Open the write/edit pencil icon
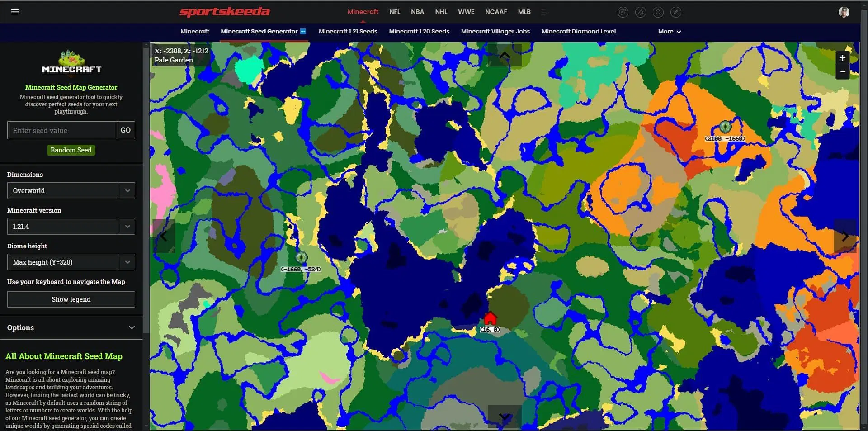Viewport: 868px width, 431px height. (676, 12)
